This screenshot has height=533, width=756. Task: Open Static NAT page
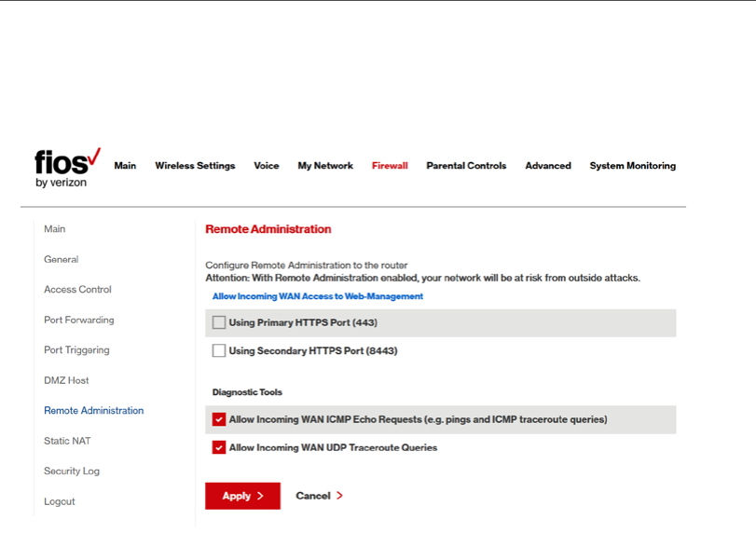pos(67,441)
